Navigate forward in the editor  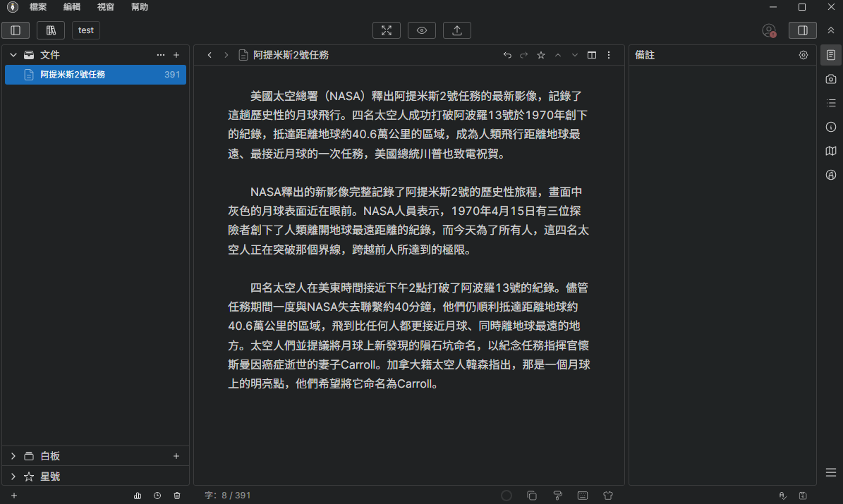point(226,55)
